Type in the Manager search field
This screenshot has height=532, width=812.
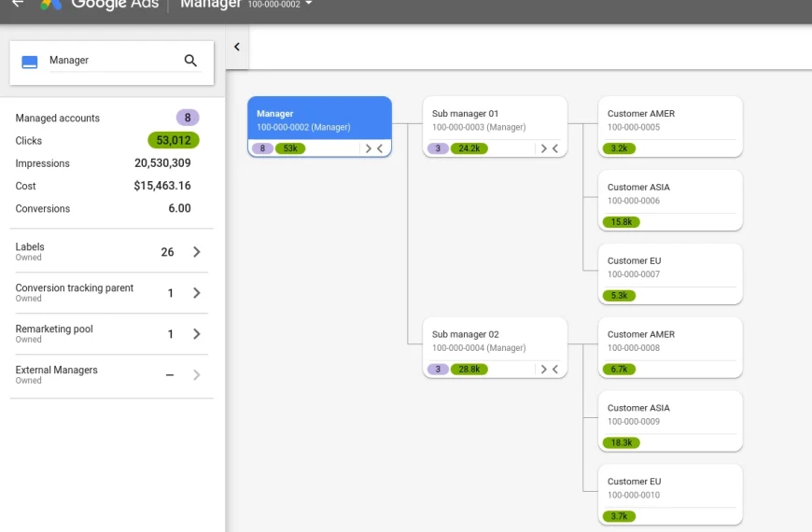click(110, 61)
